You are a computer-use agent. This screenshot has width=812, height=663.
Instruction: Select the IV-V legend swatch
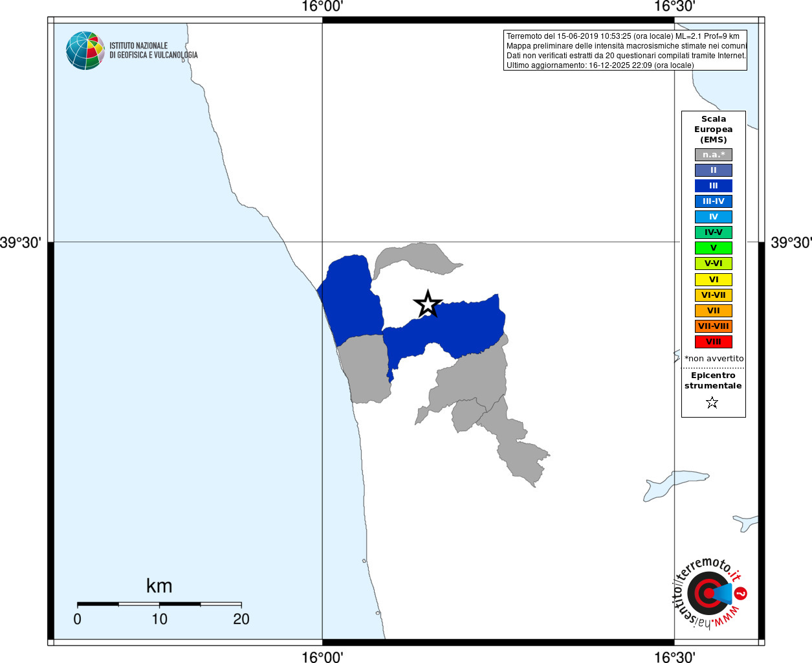coord(714,232)
